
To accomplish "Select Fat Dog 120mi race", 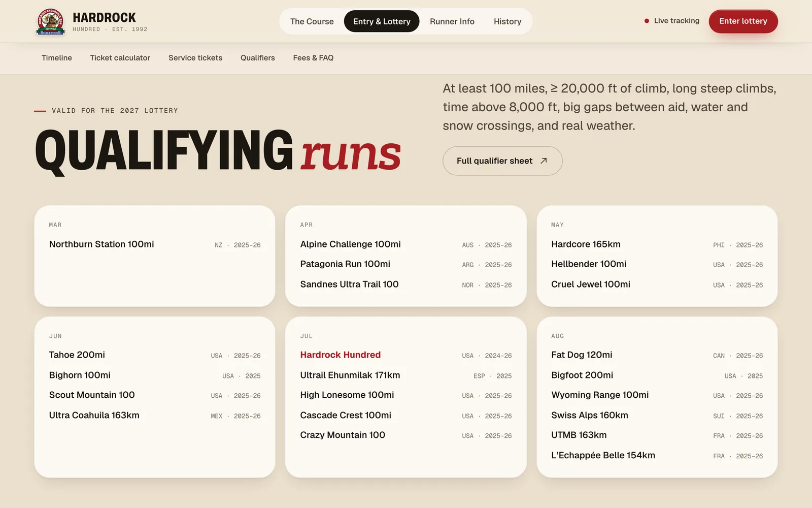I will click(657, 355).
